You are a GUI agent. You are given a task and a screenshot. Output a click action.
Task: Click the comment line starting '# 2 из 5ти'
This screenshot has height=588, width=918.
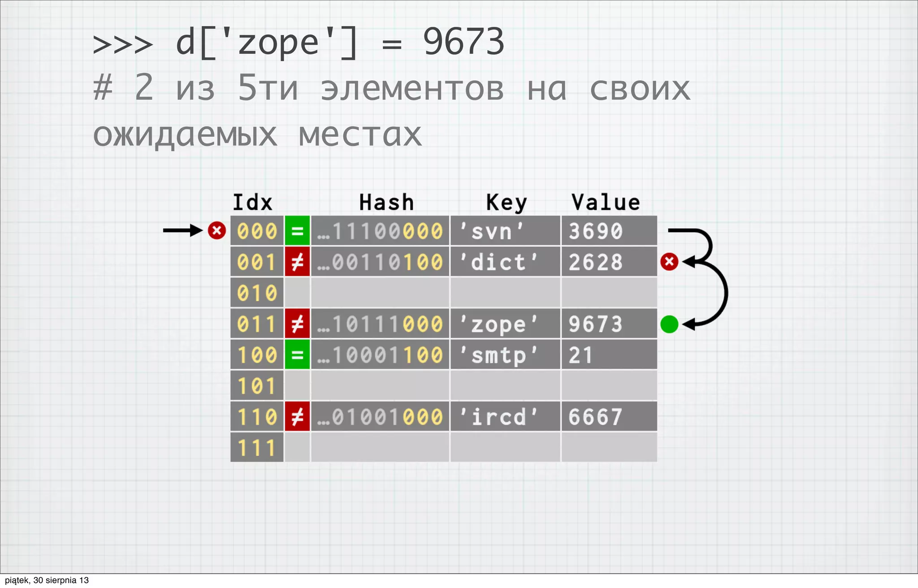coord(392,88)
